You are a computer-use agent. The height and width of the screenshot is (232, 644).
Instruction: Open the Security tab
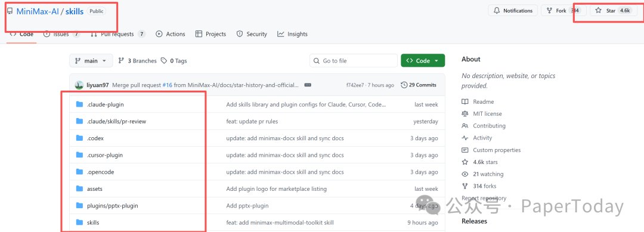click(x=252, y=34)
